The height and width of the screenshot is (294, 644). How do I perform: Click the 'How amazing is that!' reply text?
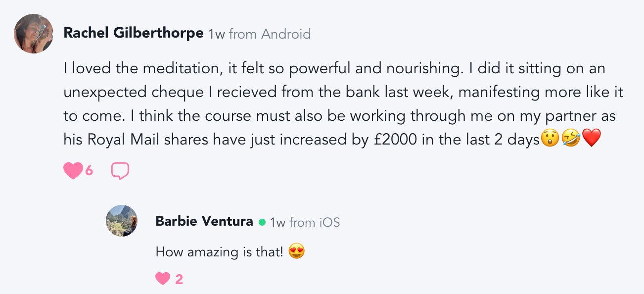[x=220, y=252]
